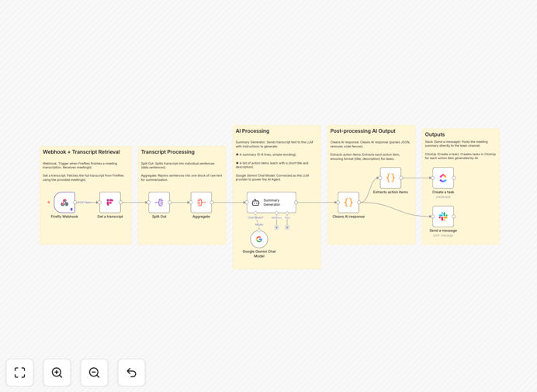Reset the canvas zoom with undo arrow
Viewport: 537px width, 392px height.
(131, 373)
